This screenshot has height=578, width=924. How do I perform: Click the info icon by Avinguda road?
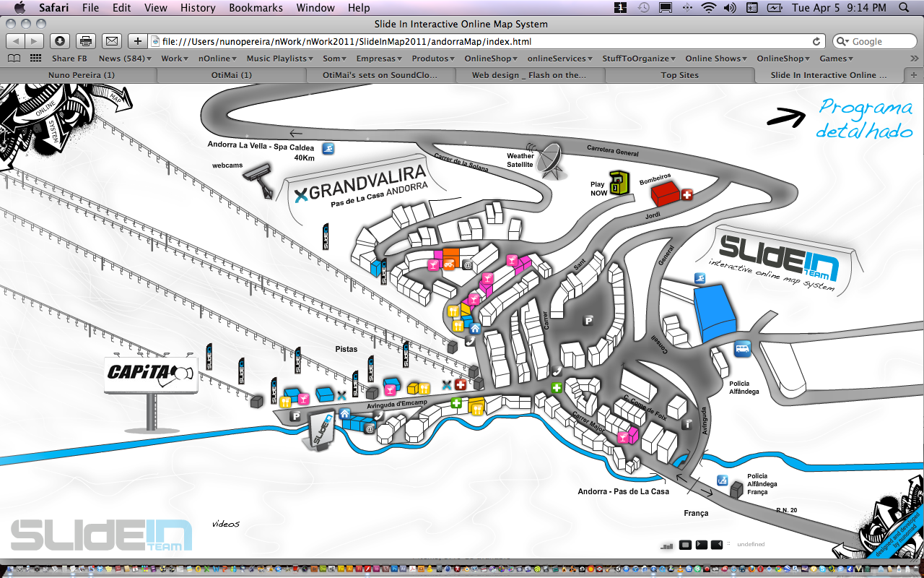coord(687,424)
